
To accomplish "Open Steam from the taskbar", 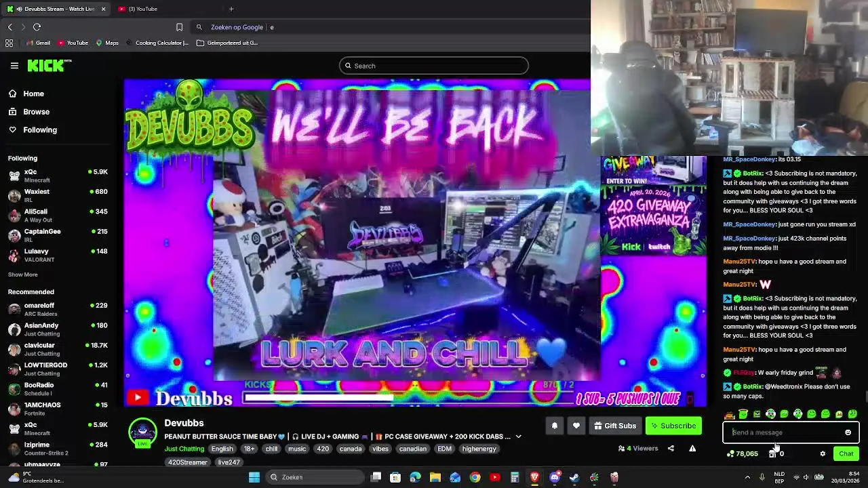I will tap(574, 477).
